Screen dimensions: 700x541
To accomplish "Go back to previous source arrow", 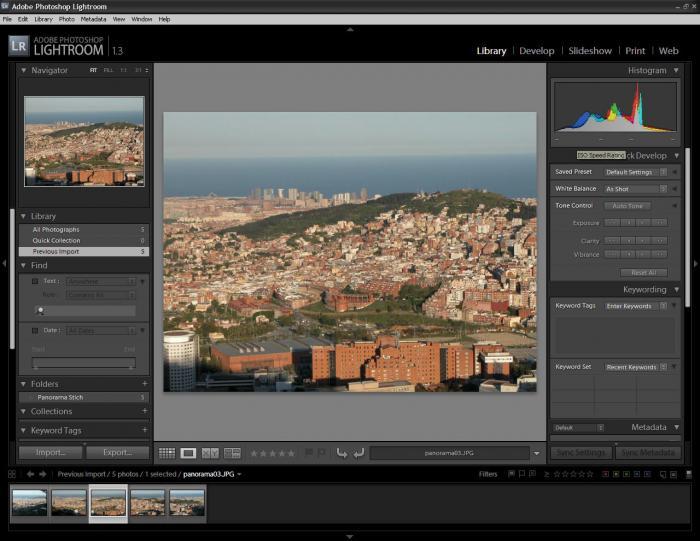I will click(x=30, y=474).
